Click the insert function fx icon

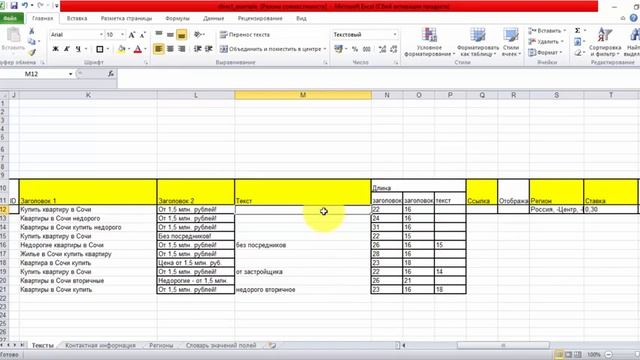pyautogui.click(x=111, y=74)
